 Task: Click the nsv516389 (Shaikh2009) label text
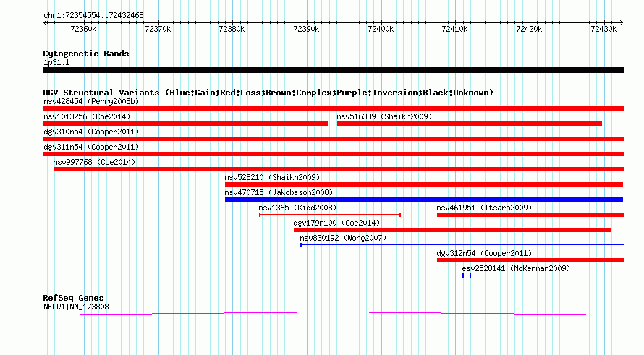click(x=384, y=116)
